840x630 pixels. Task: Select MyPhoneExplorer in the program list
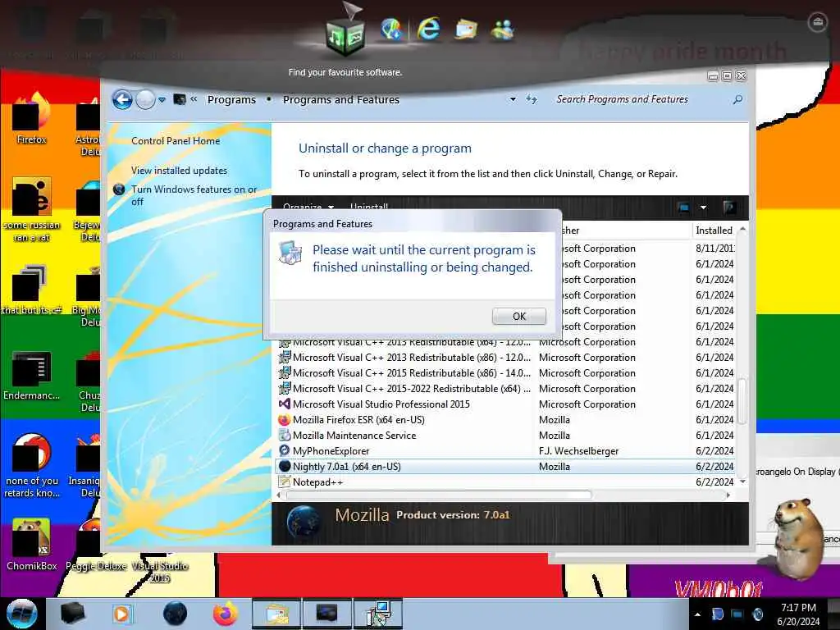point(506,450)
